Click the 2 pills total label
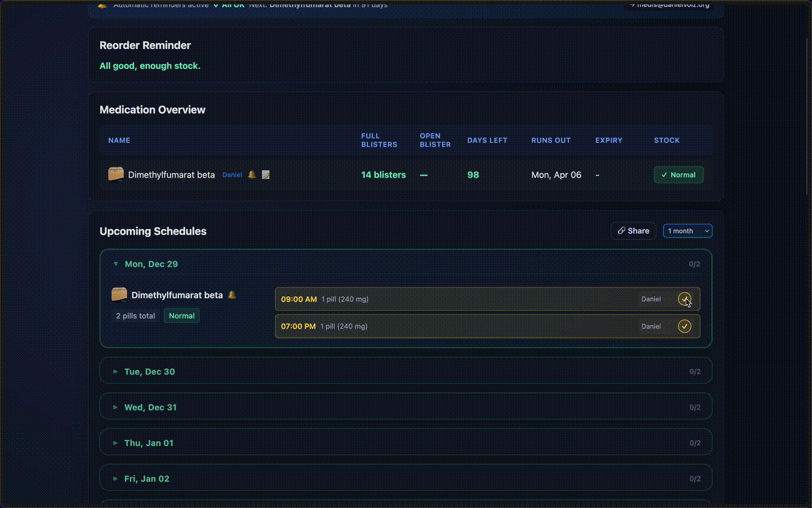The height and width of the screenshot is (508, 812). (136, 316)
